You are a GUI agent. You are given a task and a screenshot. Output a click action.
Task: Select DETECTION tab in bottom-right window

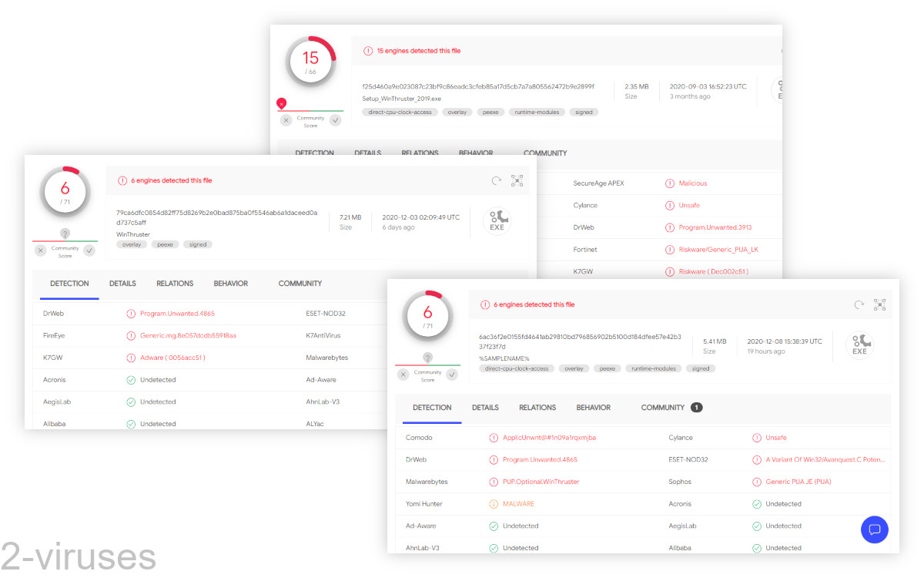coord(432,408)
